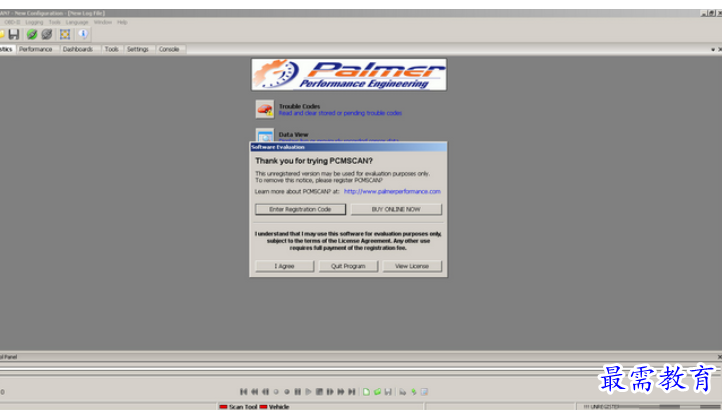Open the Window menu
This screenshot has height=410, width=722.
pyautogui.click(x=103, y=22)
